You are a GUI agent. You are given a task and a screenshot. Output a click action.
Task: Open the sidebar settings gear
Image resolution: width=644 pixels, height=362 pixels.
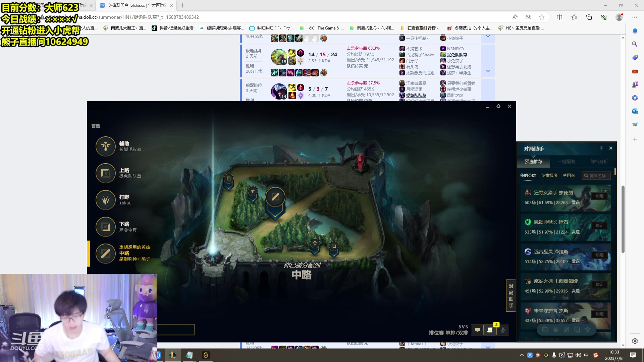click(635, 341)
